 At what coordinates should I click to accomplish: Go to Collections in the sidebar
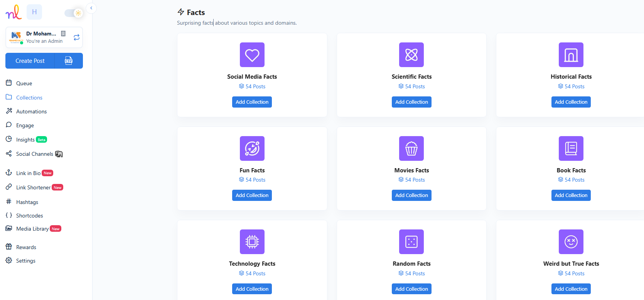click(x=29, y=98)
